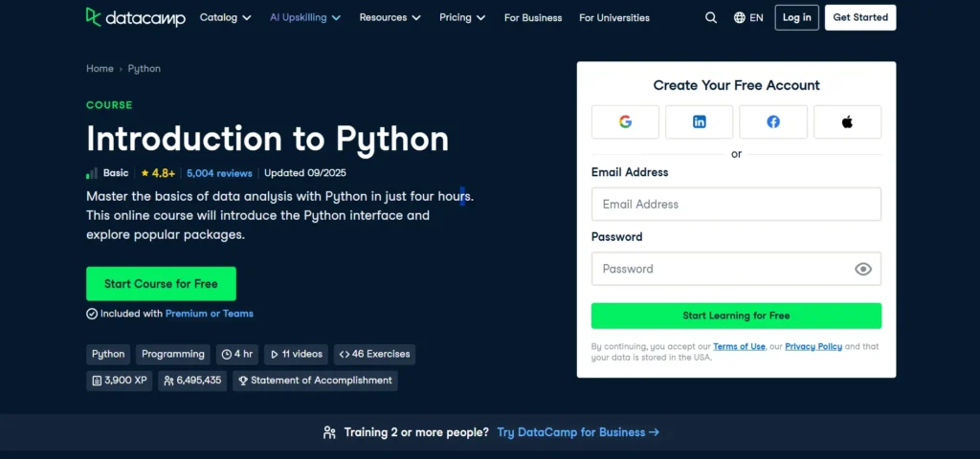This screenshot has height=459, width=980.
Task: Click the Email Address input field
Action: (x=735, y=204)
